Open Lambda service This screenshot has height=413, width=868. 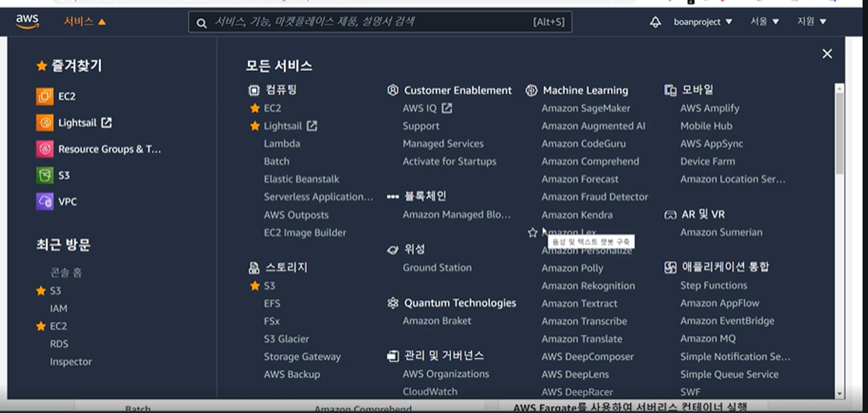pos(282,143)
